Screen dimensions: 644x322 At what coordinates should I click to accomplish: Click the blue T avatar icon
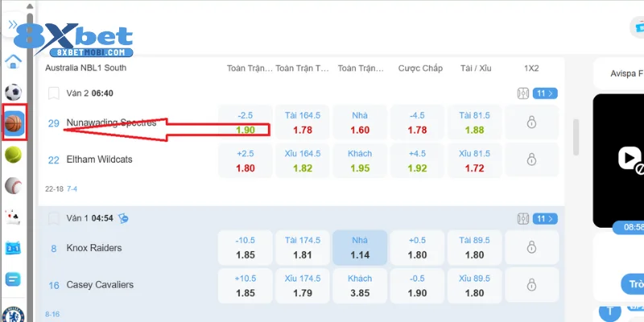610,311
